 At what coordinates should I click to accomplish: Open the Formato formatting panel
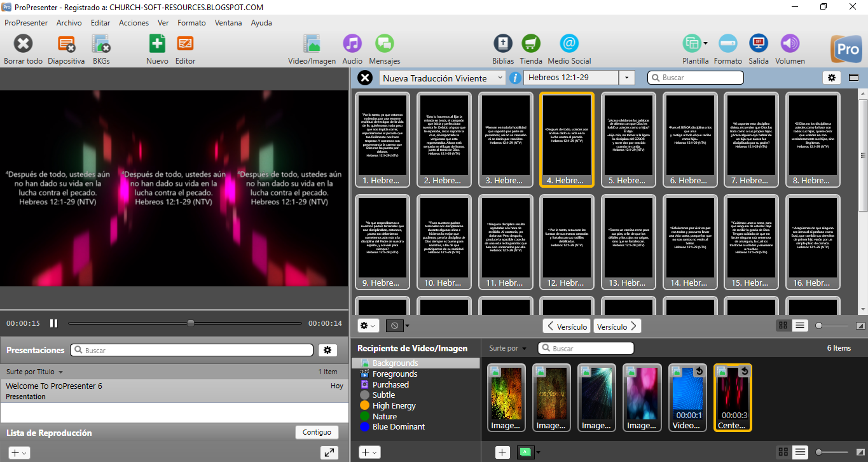click(728, 44)
